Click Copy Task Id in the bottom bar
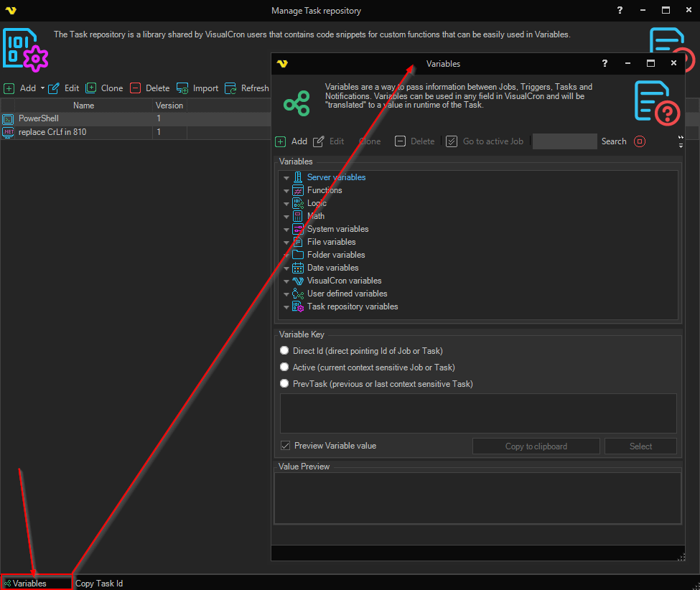This screenshot has height=590, width=700. pos(99,584)
